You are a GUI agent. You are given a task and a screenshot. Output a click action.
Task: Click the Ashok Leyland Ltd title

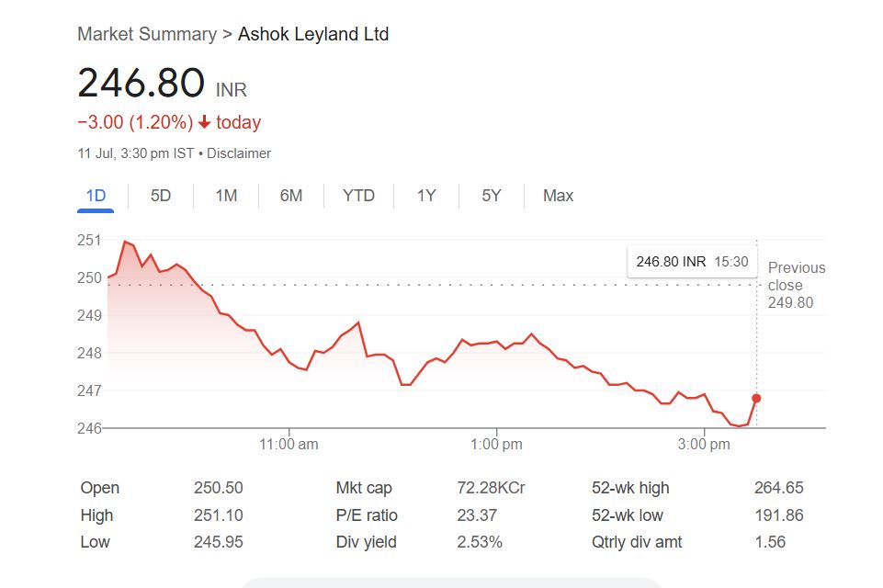(x=313, y=35)
